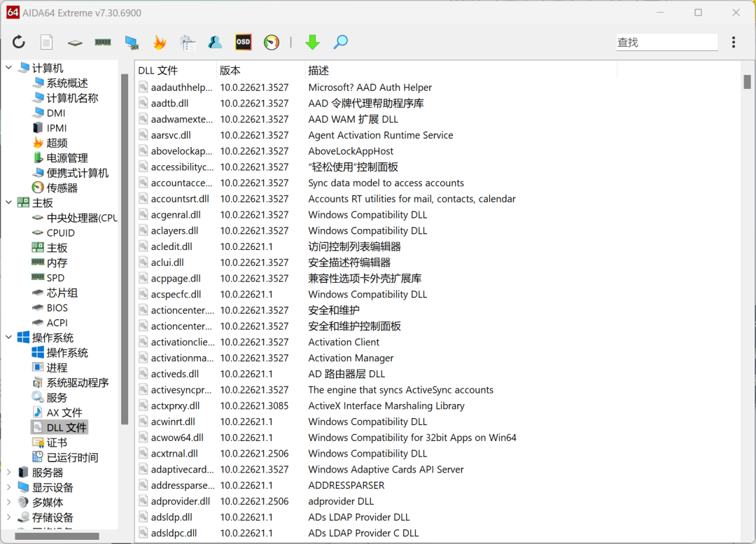The height and width of the screenshot is (544, 756).
Task: Expand the 多媒体 tree node
Action: (x=8, y=502)
